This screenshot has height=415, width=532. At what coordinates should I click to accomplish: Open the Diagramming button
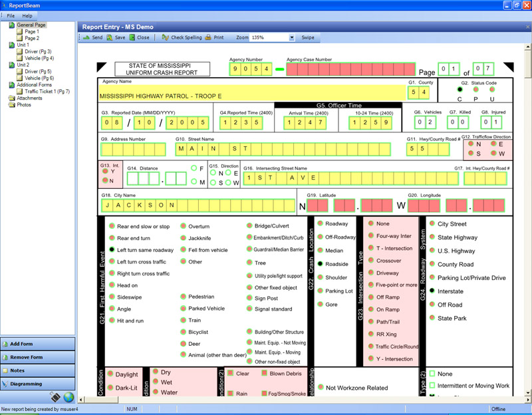point(38,384)
